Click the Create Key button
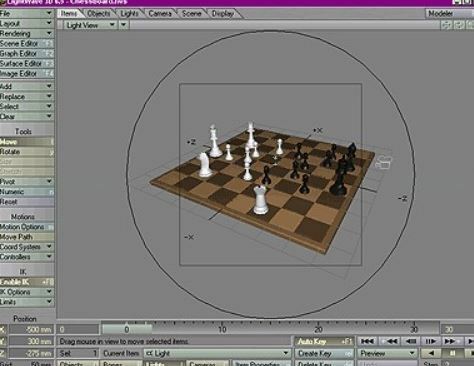Viewport: 474px width, 366px height. tap(324, 353)
